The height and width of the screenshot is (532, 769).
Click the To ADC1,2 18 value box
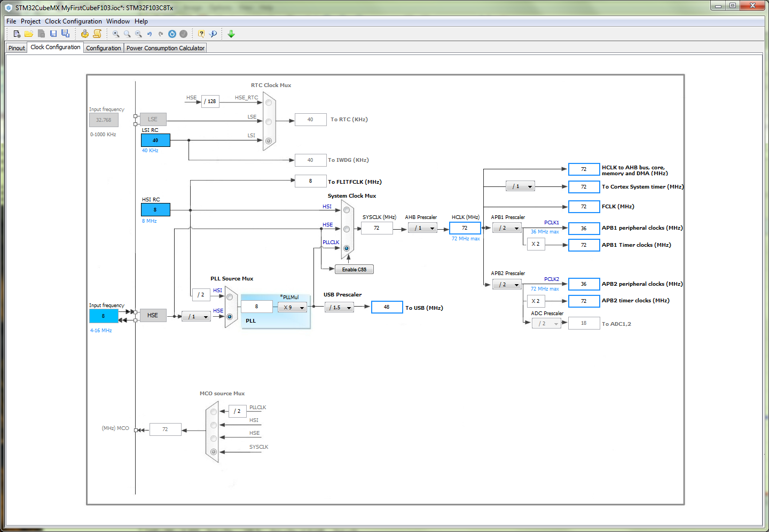584,323
